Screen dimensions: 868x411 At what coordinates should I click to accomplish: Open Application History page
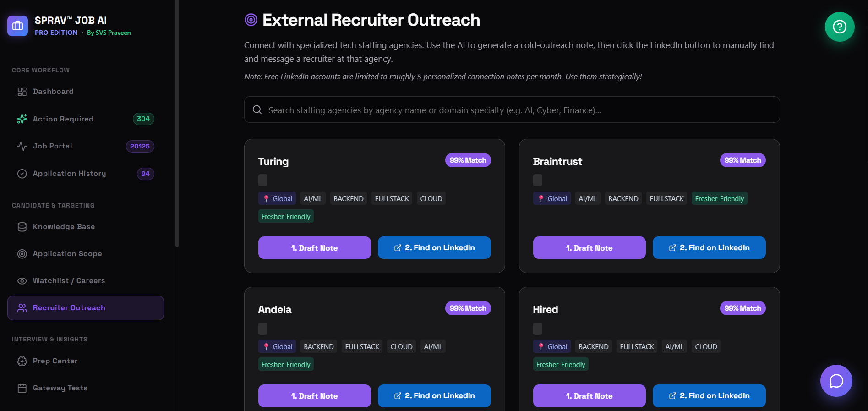(x=86, y=174)
